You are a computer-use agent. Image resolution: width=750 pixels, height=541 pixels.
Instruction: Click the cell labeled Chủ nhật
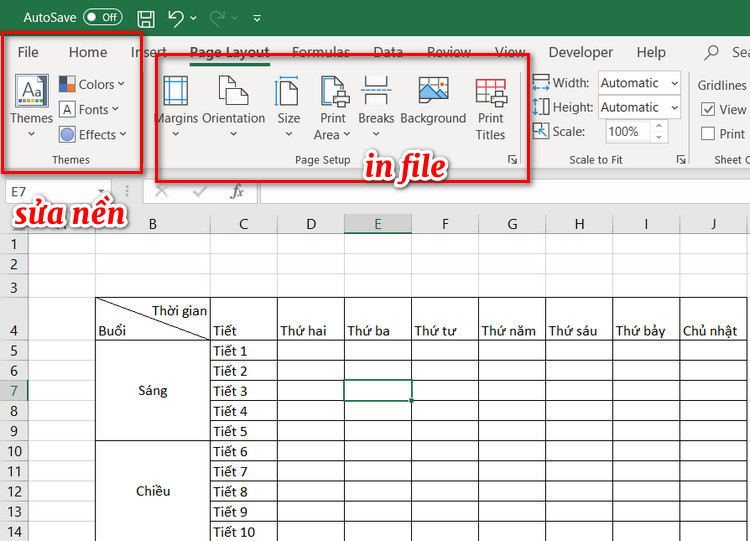[713, 319]
